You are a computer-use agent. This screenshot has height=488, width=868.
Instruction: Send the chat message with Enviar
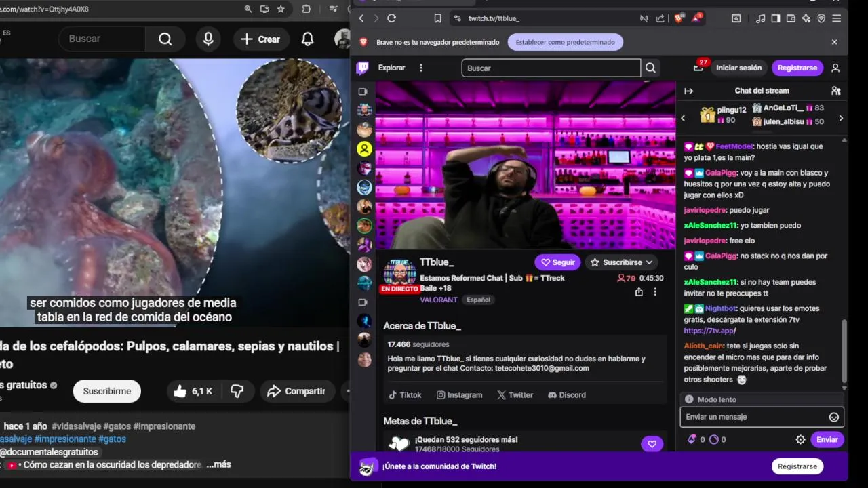pos(827,440)
